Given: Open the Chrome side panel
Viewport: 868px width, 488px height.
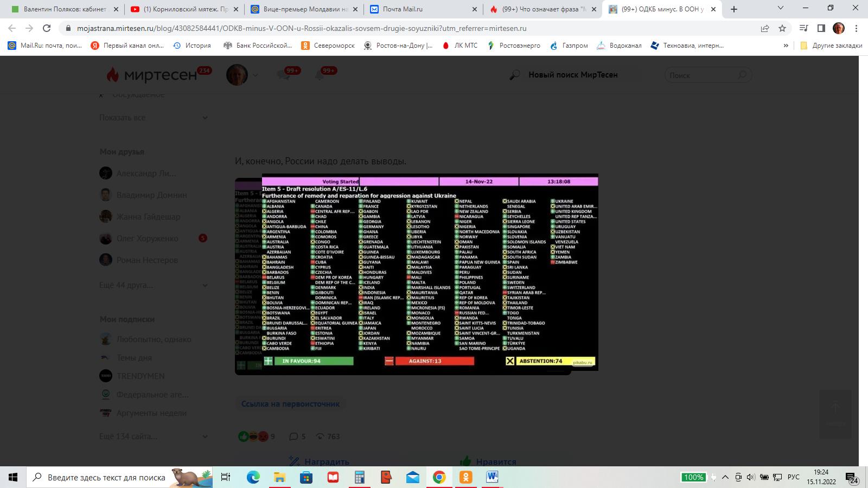Looking at the screenshot, I should [x=821, y=28].
